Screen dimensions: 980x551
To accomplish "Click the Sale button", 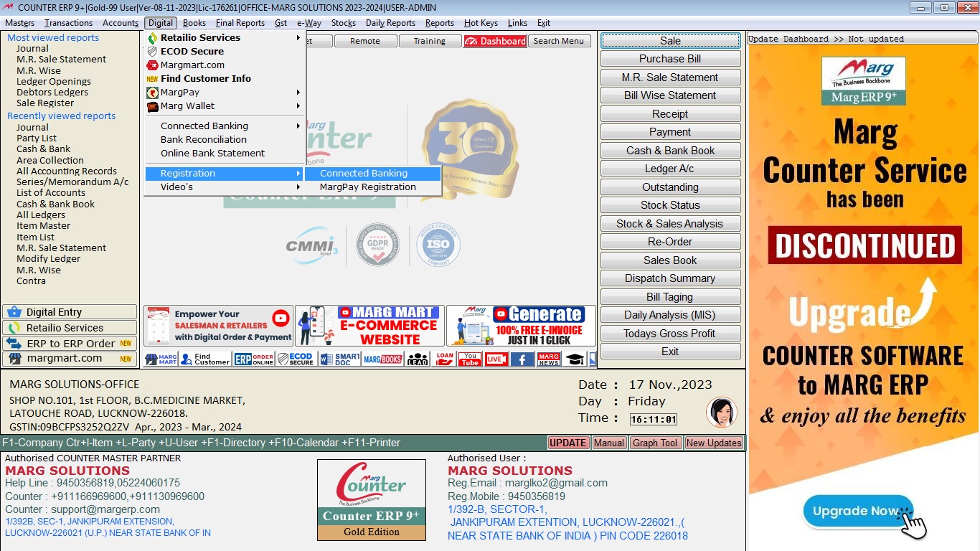I will pyautogui.click(x=670, y=40).
